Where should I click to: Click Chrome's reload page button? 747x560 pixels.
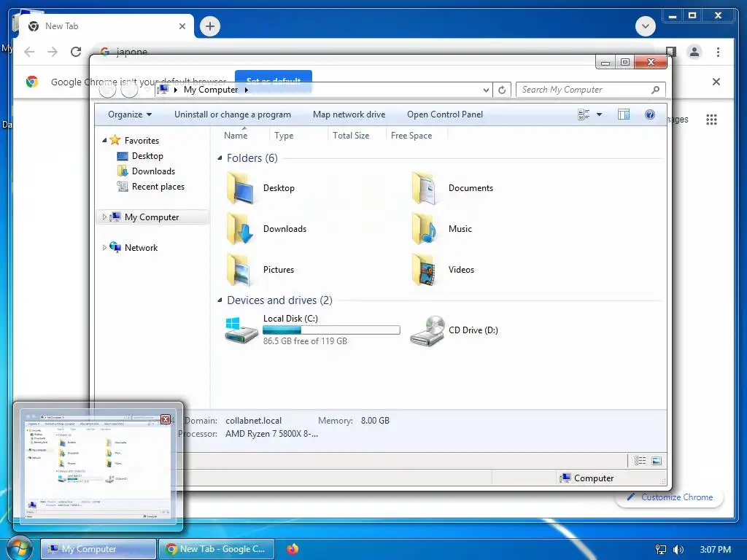[76, 52]
